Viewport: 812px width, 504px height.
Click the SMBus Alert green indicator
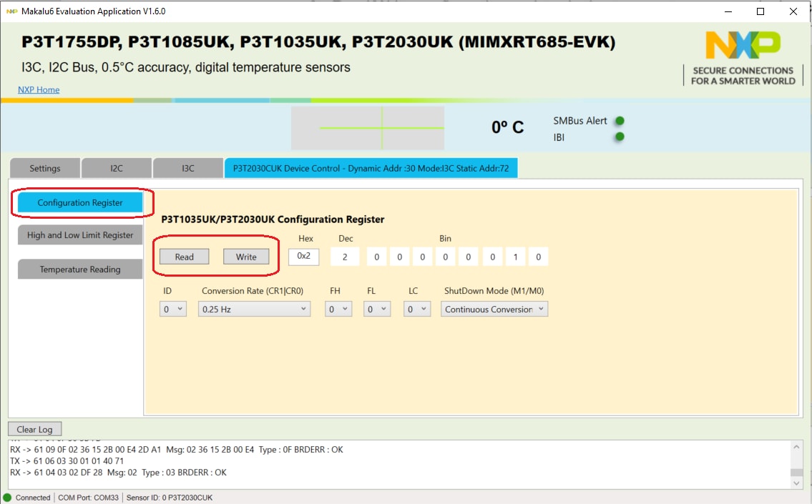click(x=620, y=121)
